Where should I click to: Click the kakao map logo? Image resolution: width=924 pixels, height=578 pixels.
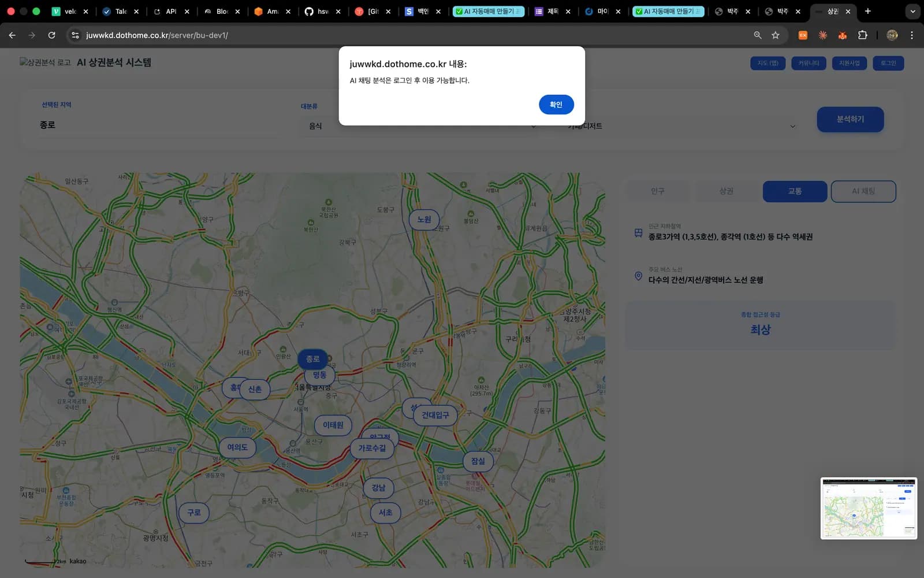tap(77, 561)
